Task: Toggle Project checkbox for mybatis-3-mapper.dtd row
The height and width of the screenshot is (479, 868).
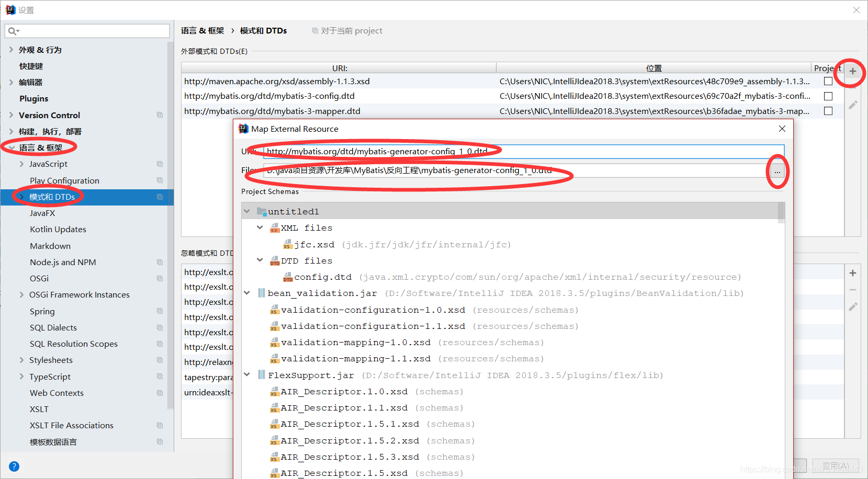Action: click(828, 111)
